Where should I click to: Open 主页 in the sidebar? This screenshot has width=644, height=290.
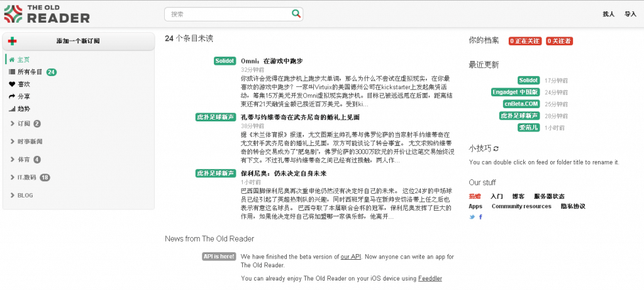23,60
